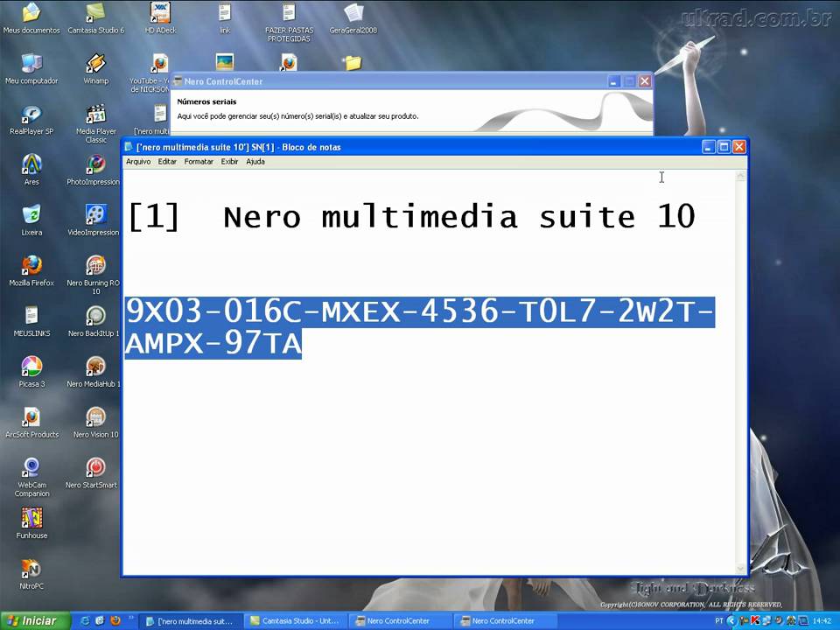Launch Nero BackItUp 10
The width and height of the screenshot is (840, 630).
[x=94, y=317]
